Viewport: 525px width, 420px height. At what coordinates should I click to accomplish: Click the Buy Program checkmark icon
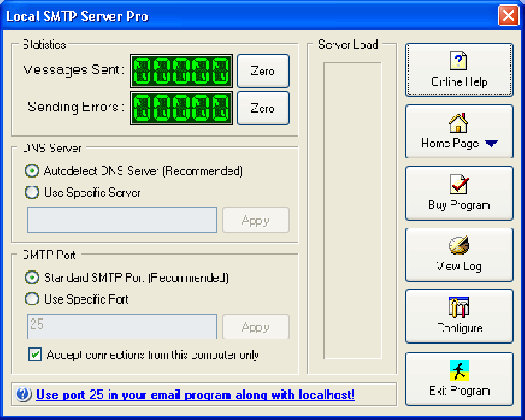[x=459, y=185]
